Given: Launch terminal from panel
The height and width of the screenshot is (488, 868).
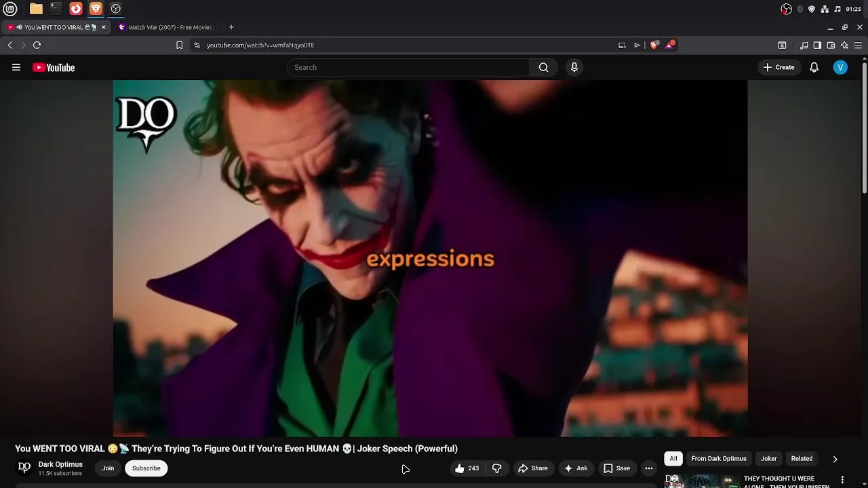Looking at the screenshot, I should click(56, 9).
